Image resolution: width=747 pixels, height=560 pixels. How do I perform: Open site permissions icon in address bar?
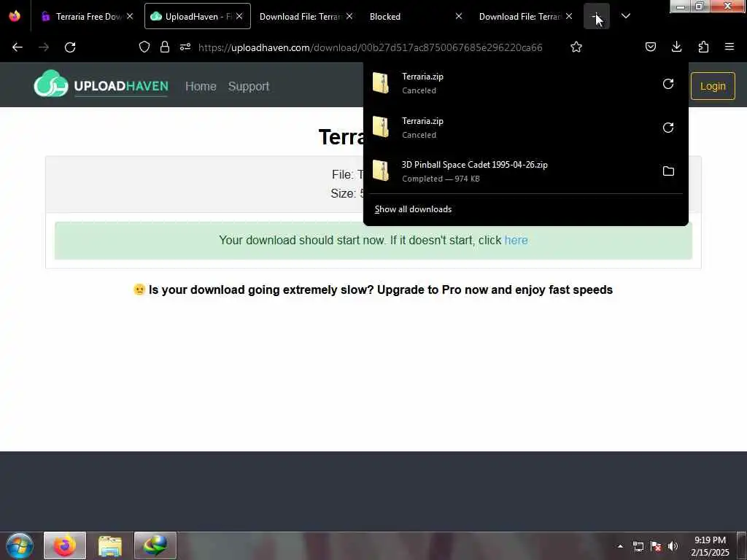[185, 47]
